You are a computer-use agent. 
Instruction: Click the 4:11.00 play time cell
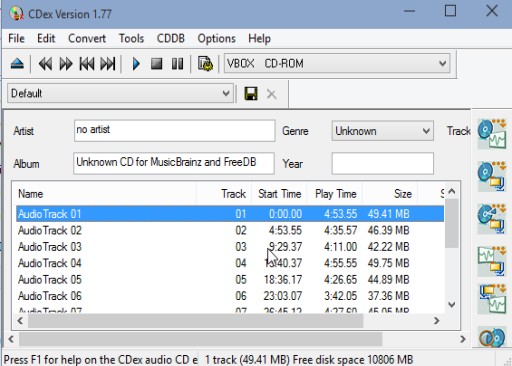pyautogui.click(x=340, y=247)
